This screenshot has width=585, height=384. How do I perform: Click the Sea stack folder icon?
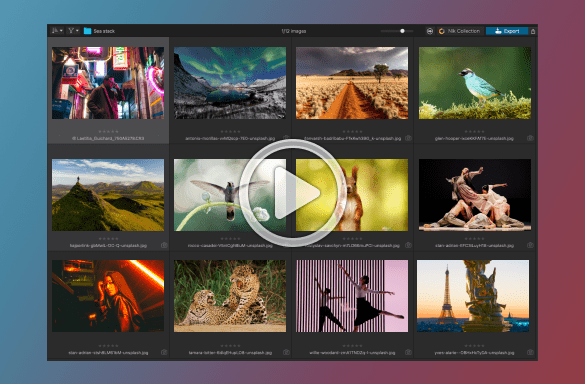click(x=87, y=31)
